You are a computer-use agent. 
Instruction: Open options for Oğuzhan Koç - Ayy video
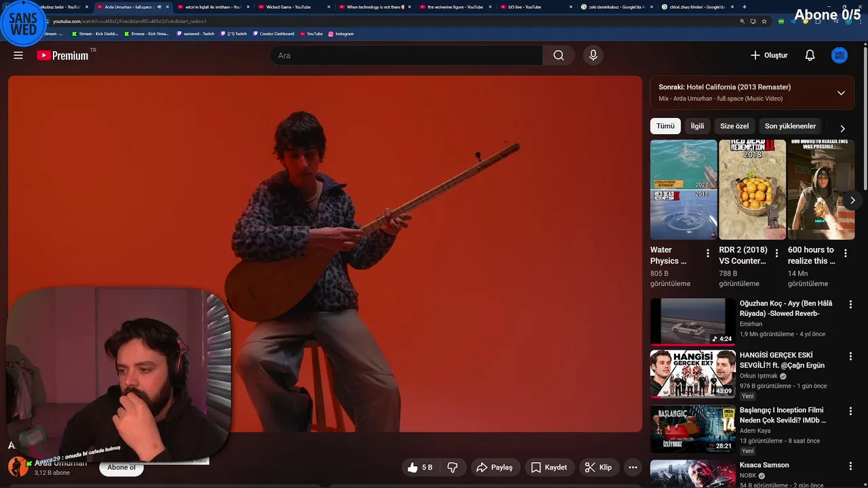point(850,305)
